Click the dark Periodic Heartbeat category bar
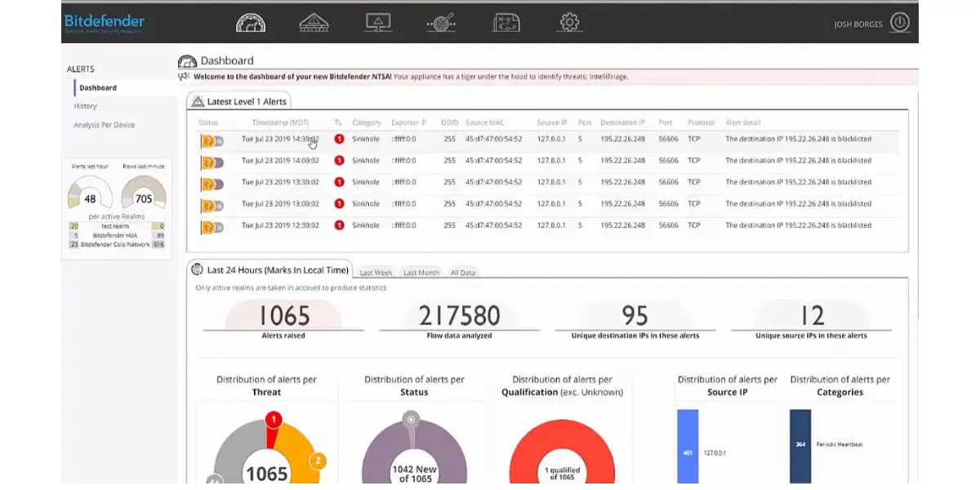Image resolution: width=980 pixels, height=490 pixels. click(x=800, y=446)
